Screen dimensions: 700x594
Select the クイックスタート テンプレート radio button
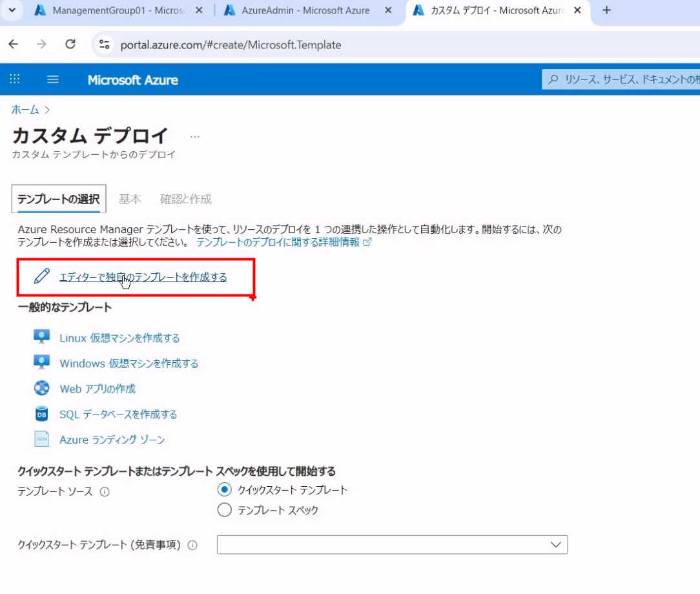[224, 490]
